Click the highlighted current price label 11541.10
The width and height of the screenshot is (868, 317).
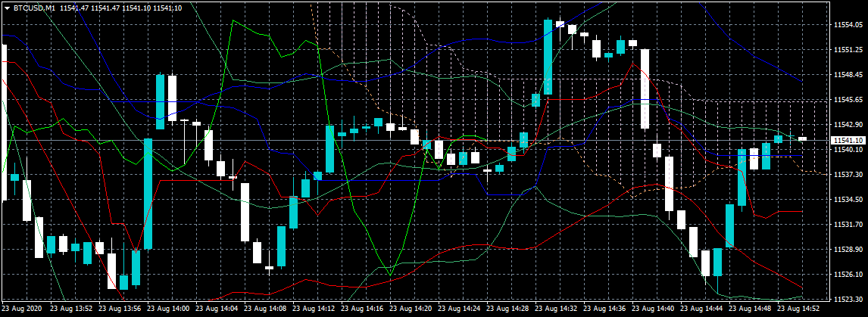[849, 141]
